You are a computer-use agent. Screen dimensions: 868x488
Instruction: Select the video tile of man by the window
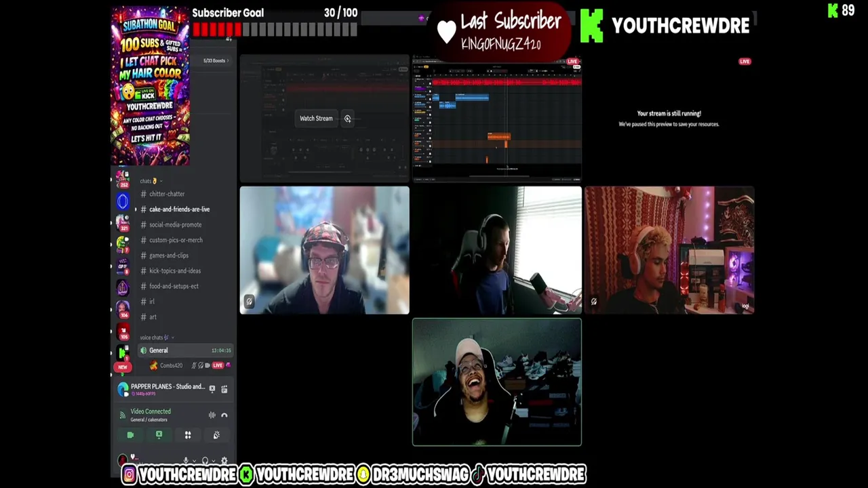pos(497,250)
